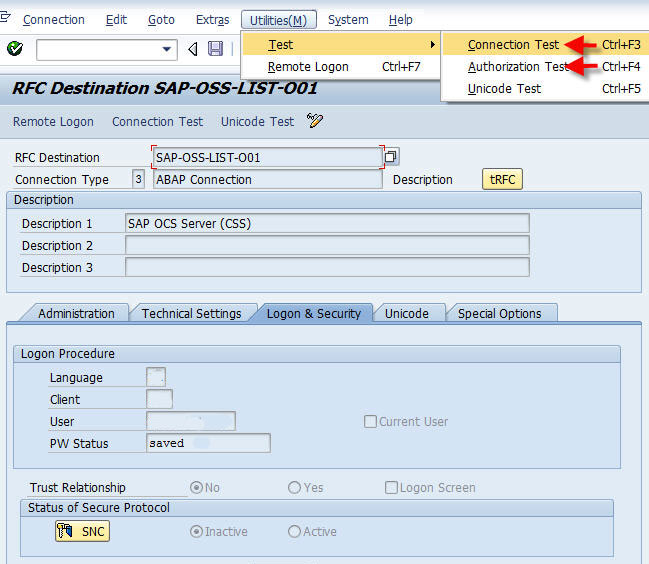Image resolution: width=649 pixels, height=564 pixels.
Task: Open the Connection menu
Action: click(54, 19)
